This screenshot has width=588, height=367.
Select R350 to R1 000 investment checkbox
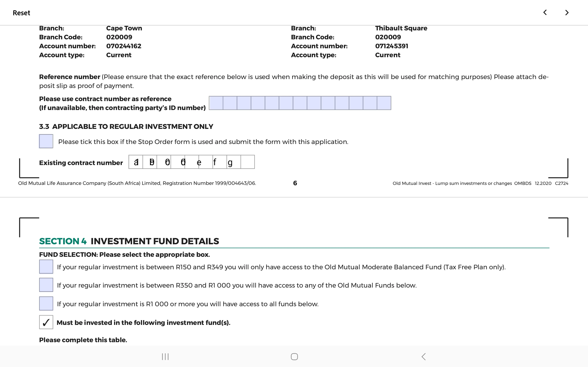[46, 285]
